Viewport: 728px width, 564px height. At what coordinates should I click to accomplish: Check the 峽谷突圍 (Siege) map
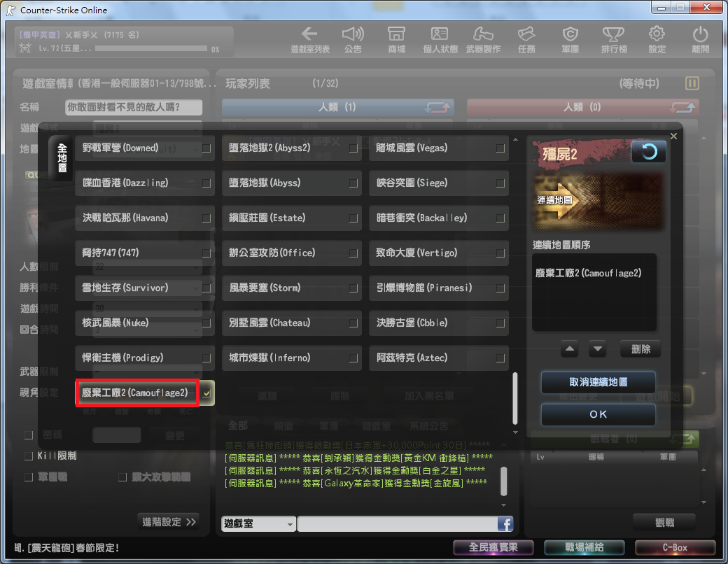500,183
